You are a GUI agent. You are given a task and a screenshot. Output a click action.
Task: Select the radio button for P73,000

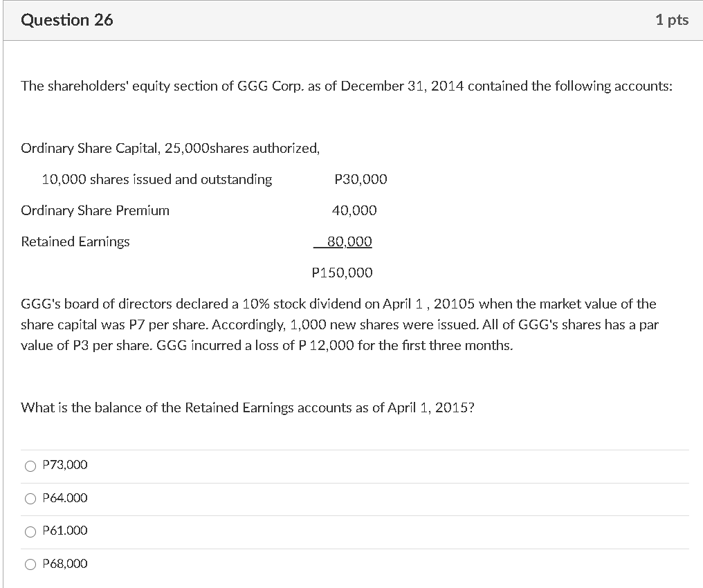[30, 466]
